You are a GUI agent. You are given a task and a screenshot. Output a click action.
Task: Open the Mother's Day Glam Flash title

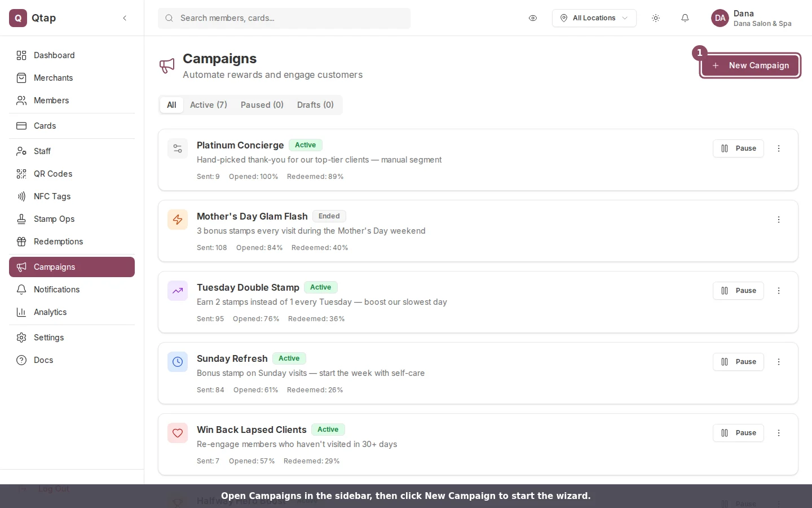(252, 216)
